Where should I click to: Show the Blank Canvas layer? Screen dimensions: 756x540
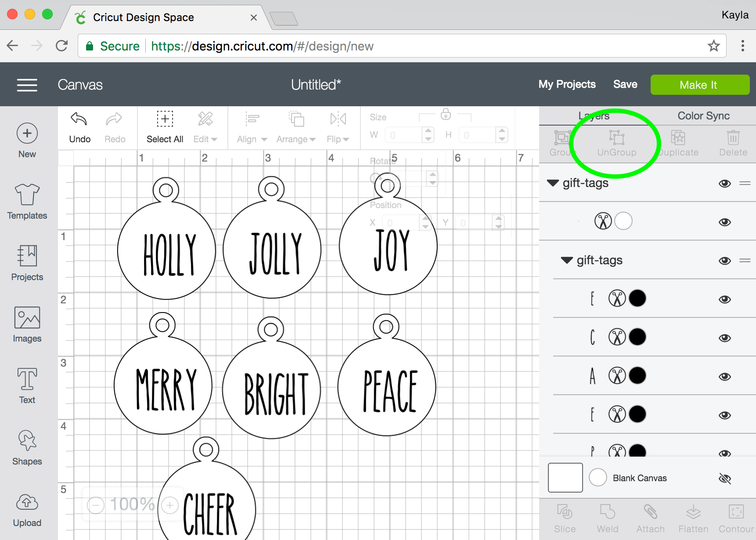(x=724, y=478)
